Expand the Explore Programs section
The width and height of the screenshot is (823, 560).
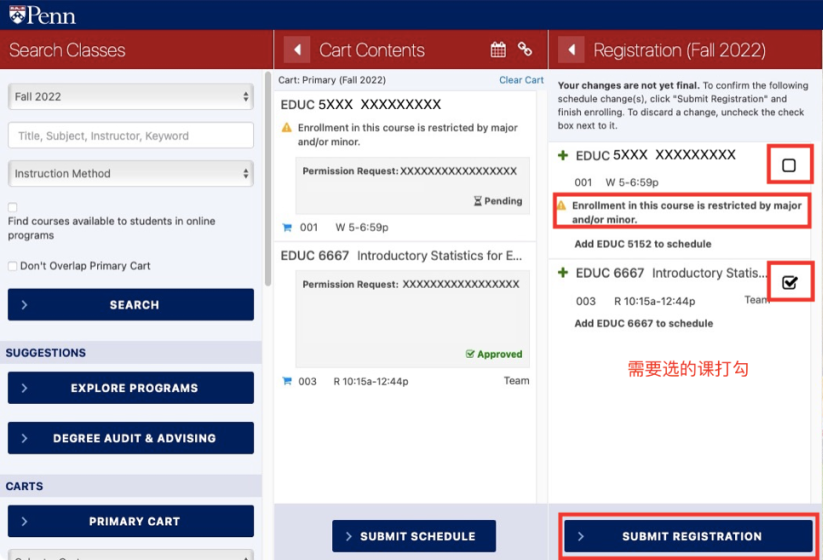(x=131, y=388)
